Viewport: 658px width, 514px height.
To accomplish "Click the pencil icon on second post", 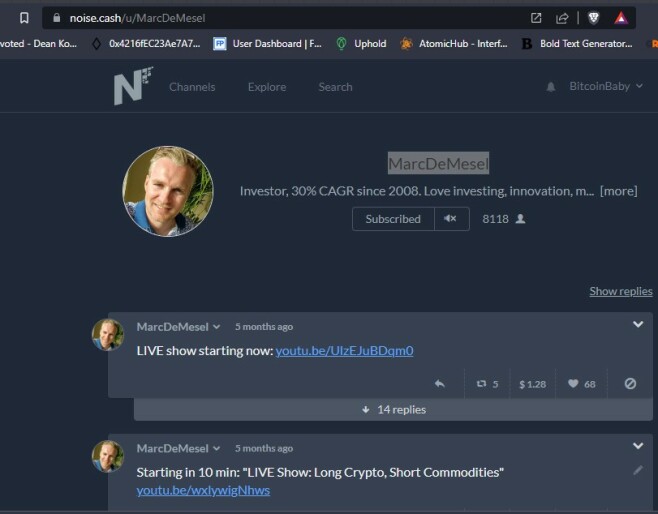I will pyautogui.click(x=638, y=470).
